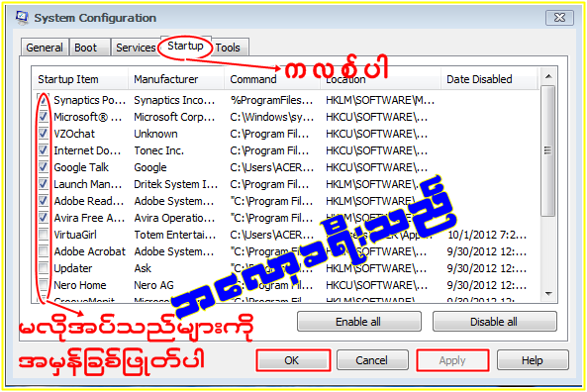The height and width of the screenshot is (392, 587).
Task: Uncheck the Synaptics Po... startup item
Action: 44,100
